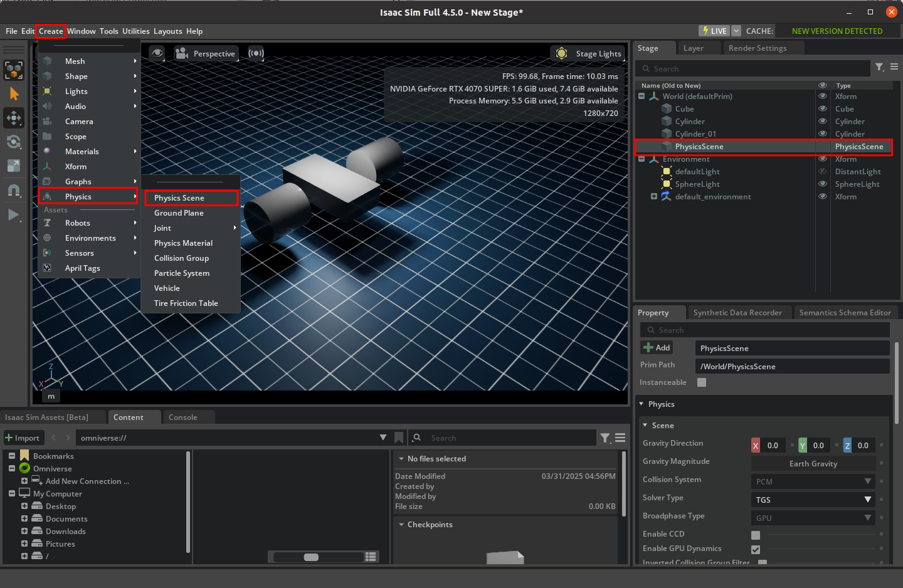The width and height of the screenshot is (903, 588).
Task: Activate the Rotate tool in left toolbar
Action: [x=14, y=142]
